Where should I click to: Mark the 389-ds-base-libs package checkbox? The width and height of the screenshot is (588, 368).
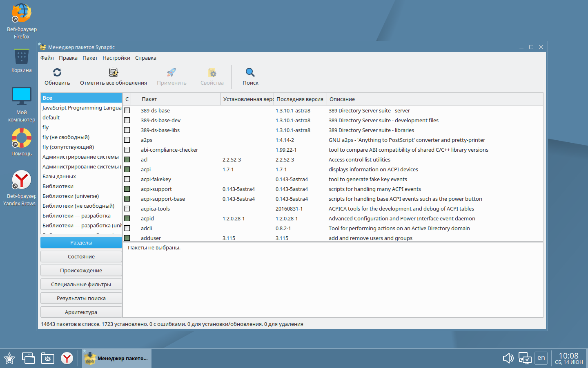(127, 130)
